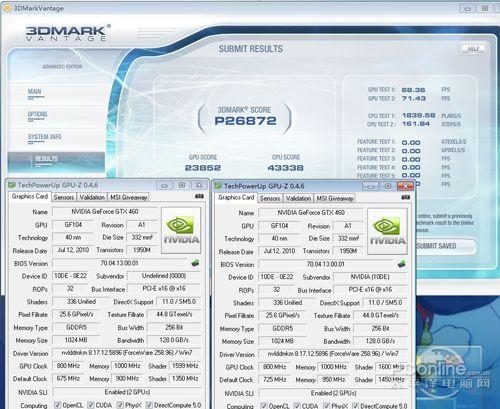The width and height of the screenshot is (500, 409).
Task: Toggle PhysX checkbox in right GPU-Z window
Action: pyautogui.click(x=326, y=406)
